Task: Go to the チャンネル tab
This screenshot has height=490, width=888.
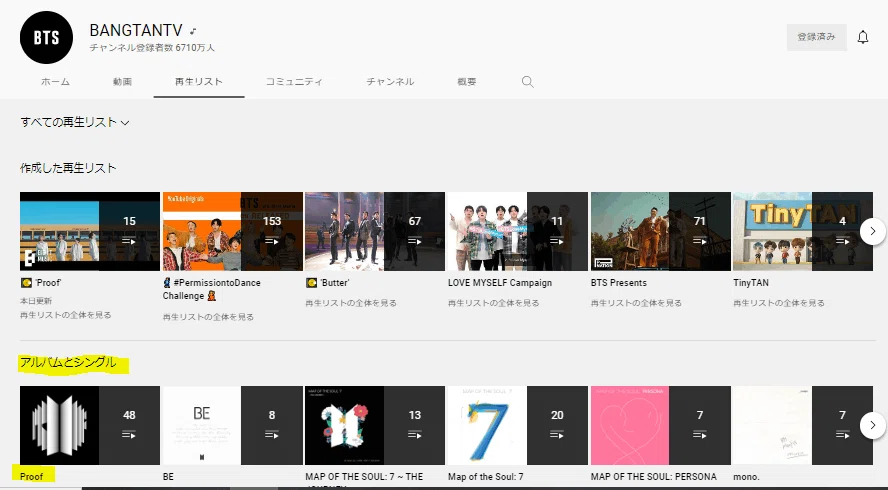Action: tap(390, 82)
